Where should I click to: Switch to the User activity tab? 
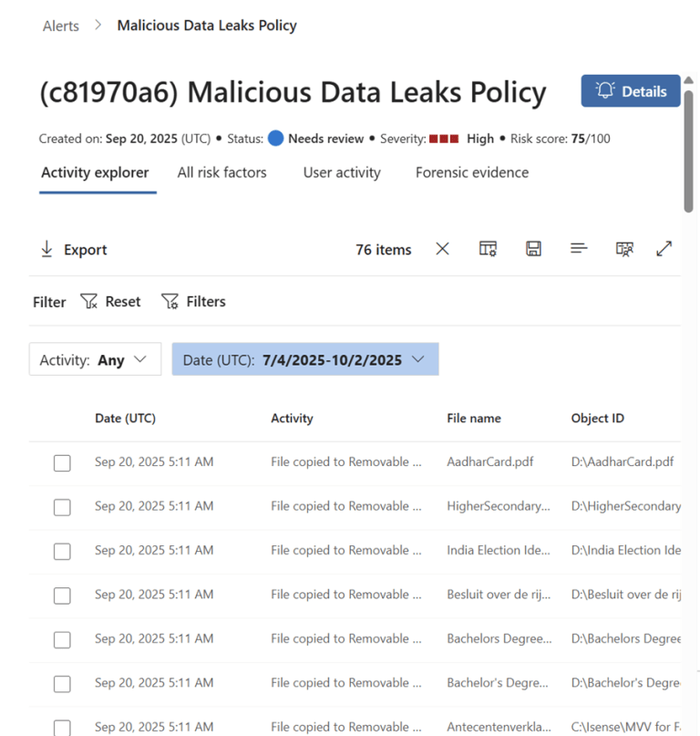(342, 172)
